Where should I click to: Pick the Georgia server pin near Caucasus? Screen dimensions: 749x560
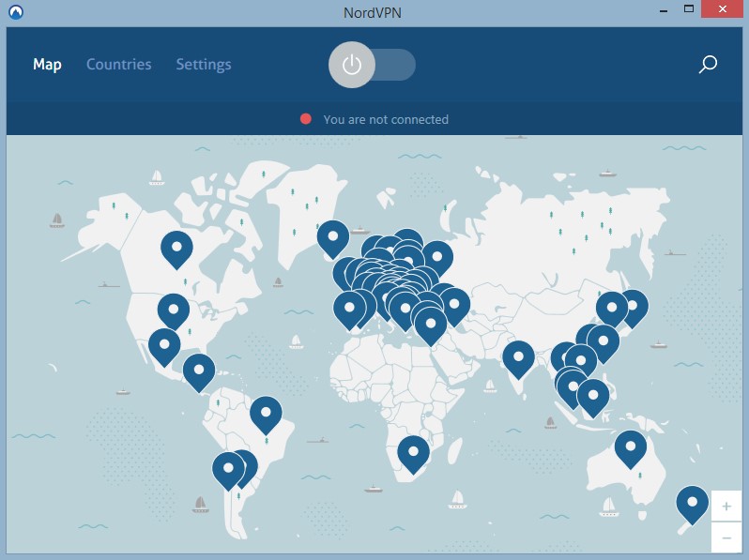(454, 307)
